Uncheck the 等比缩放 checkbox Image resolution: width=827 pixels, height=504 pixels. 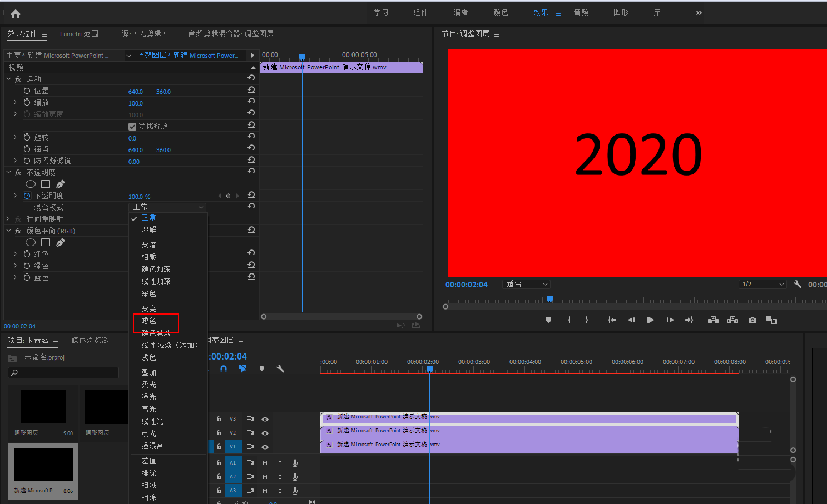coord(132,126)
